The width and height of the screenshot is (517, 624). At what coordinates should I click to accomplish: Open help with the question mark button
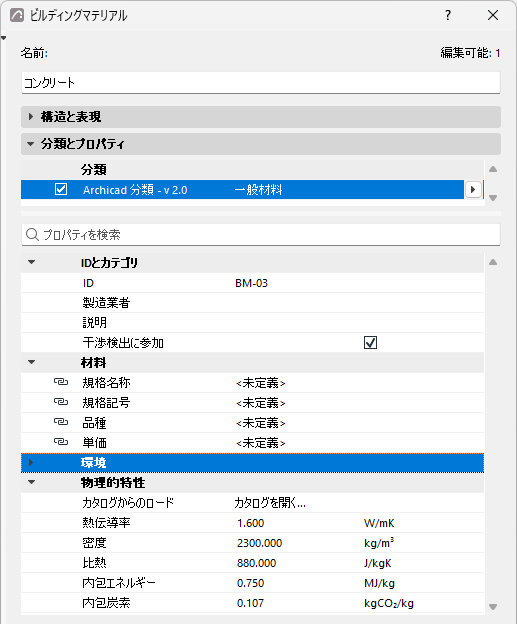click(x=448, y=15)
